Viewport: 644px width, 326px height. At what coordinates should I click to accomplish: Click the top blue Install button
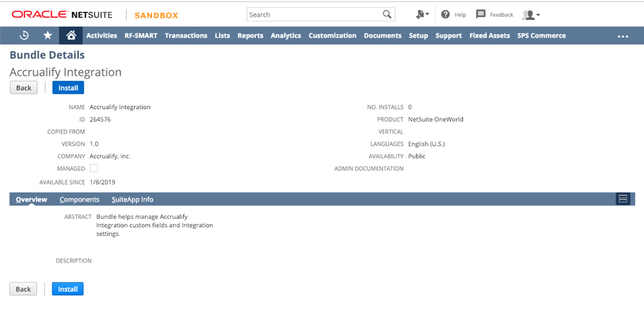click(68, 87)
